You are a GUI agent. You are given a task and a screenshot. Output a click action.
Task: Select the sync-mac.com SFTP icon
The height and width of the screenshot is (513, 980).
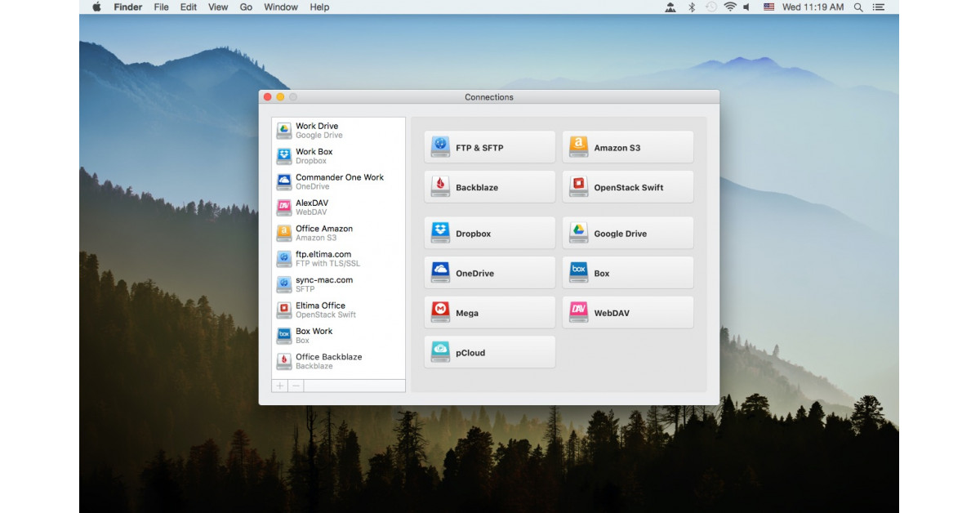(284, 284)
